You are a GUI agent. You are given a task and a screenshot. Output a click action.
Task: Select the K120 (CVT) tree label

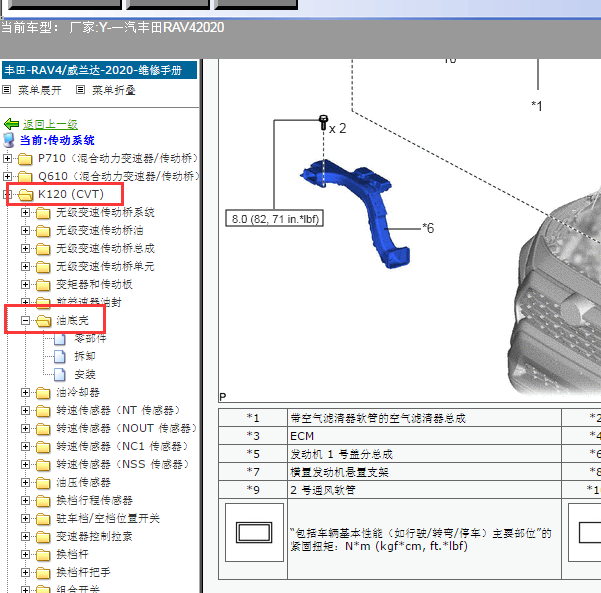point(71,194)
